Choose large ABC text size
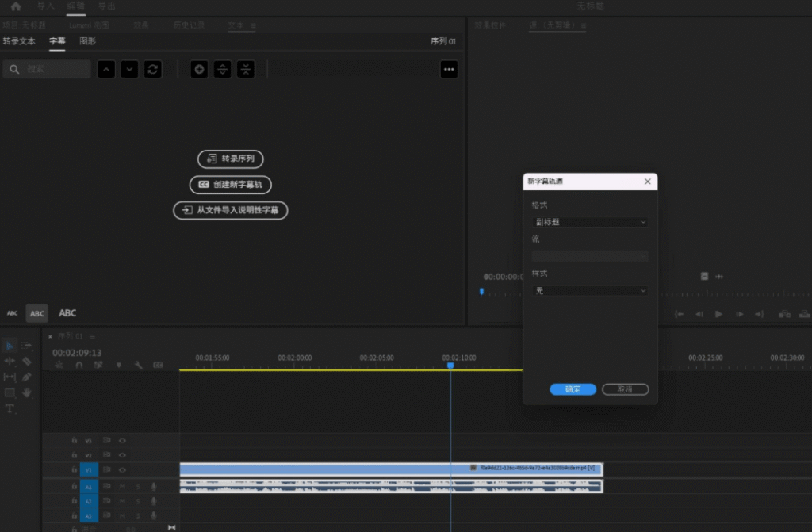The width and height of the screenshot is (812, 532). (x=67, y=313)
